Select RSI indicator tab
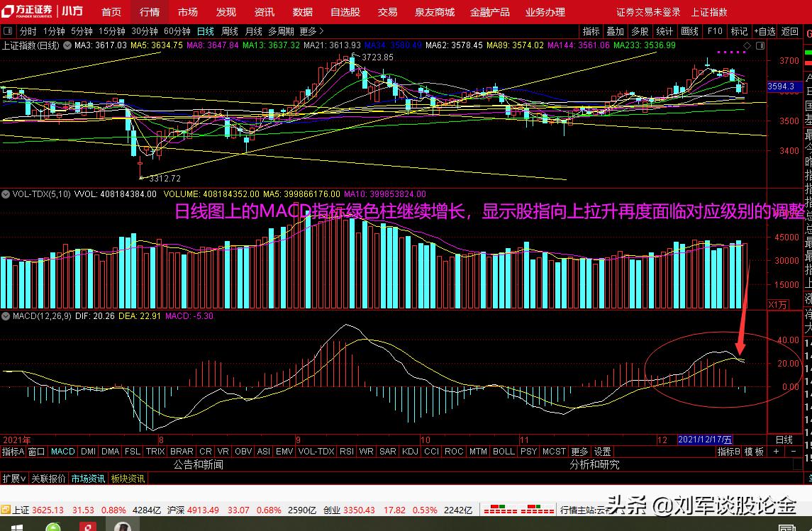This screenshot has height=531, width=812. tap(347, 452)
